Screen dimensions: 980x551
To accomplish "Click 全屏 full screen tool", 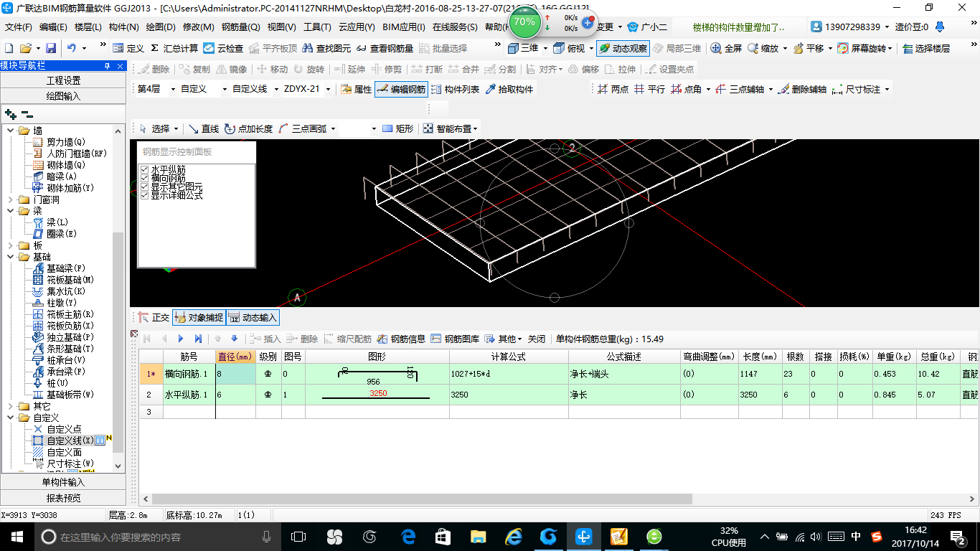I will click(727, 48).
